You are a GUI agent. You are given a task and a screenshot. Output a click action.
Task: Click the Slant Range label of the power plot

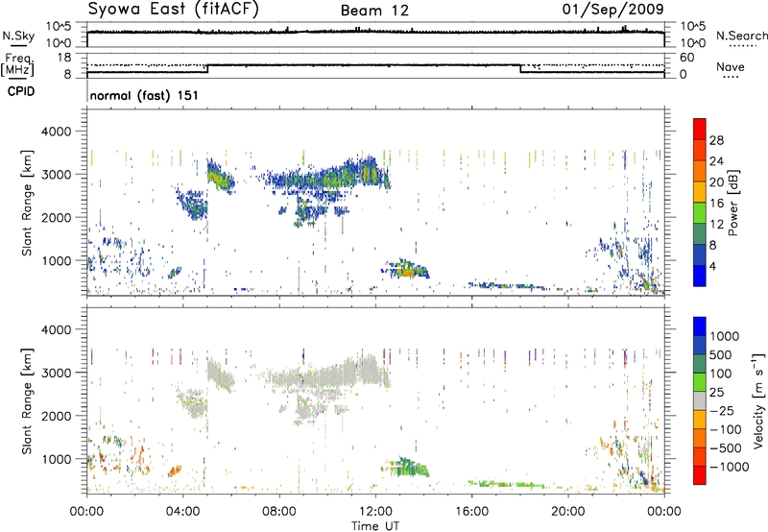click(27, 203)
